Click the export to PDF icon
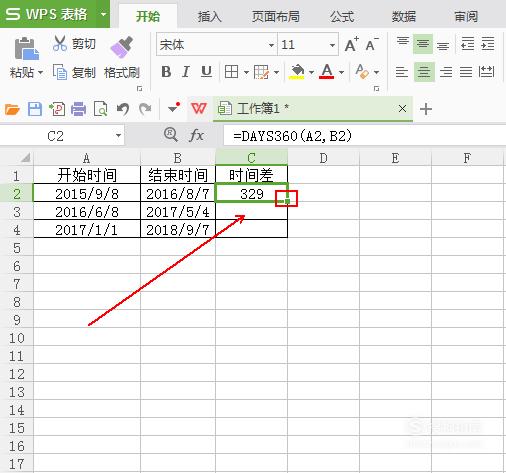The image size is (506, 473). (57, 109)
